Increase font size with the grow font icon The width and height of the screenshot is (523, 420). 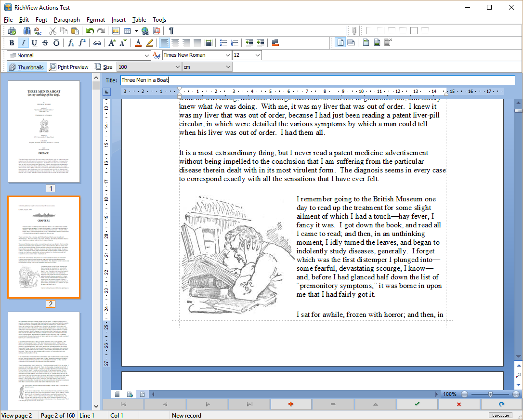tap(112, 43)
